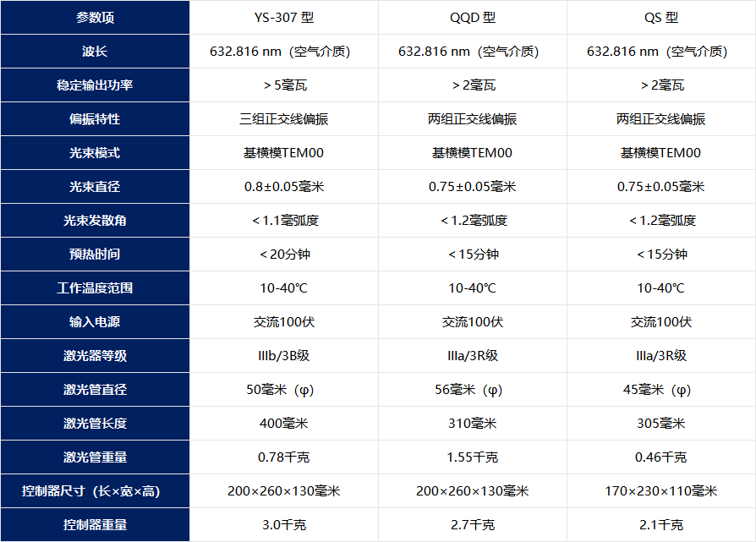Select the YS-307 型 column header
The width and height of the screenshot is (756, 542).
(283, 18)
